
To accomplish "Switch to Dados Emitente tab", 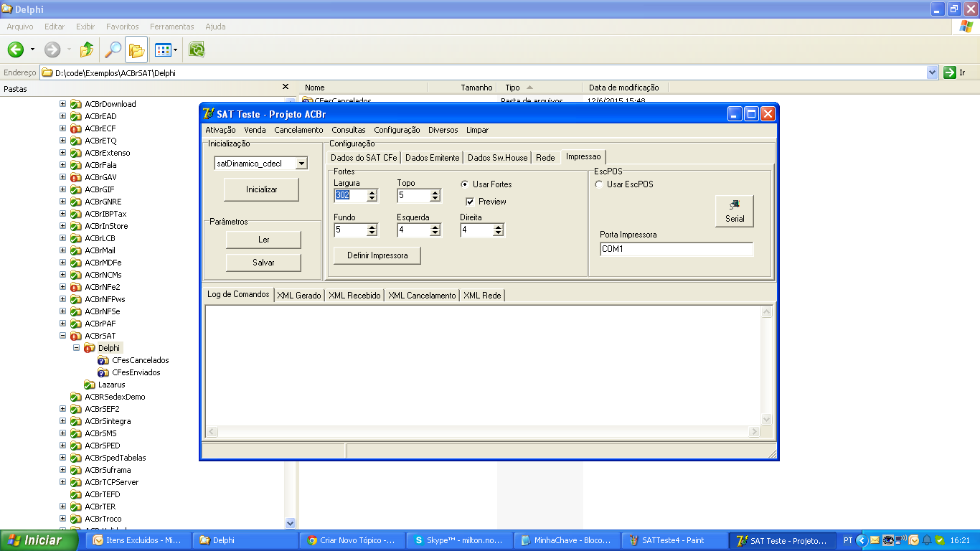I will [x=432, y=158].
